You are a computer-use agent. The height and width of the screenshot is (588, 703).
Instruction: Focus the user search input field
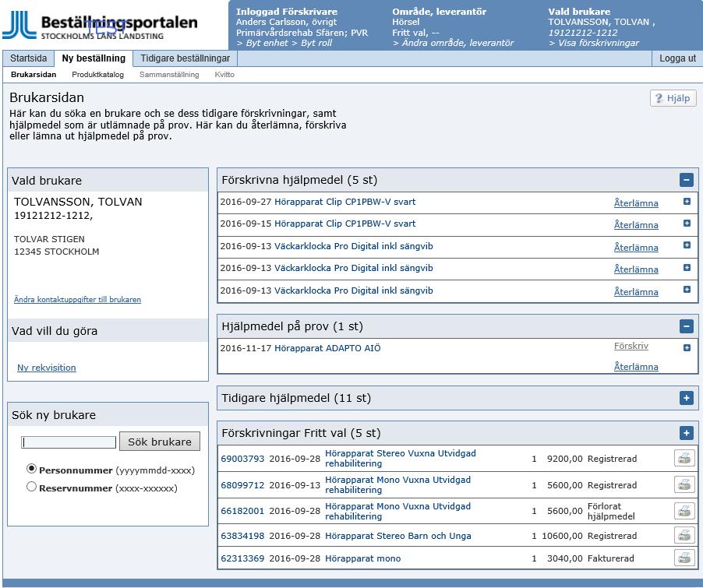tap(69, 442)
